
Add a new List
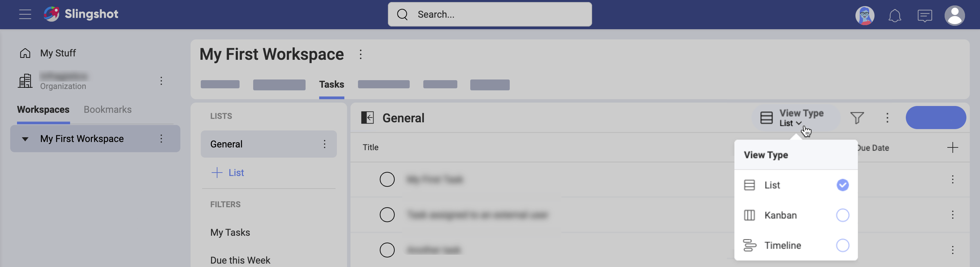(x=228, y=173)
